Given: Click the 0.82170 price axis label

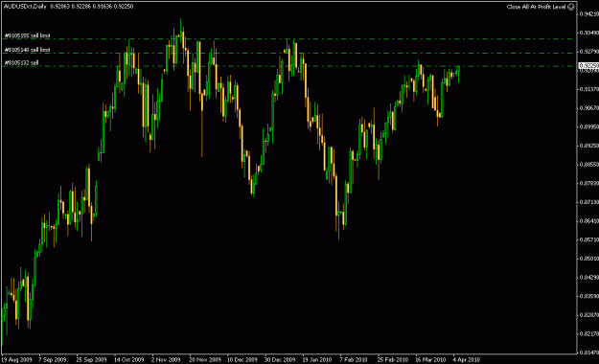Looking at the screenshot, I should pos(589,333).
